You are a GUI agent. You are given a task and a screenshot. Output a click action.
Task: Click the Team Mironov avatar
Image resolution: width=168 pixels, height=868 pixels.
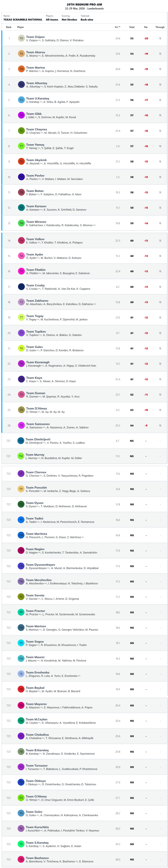coord(21,223)
